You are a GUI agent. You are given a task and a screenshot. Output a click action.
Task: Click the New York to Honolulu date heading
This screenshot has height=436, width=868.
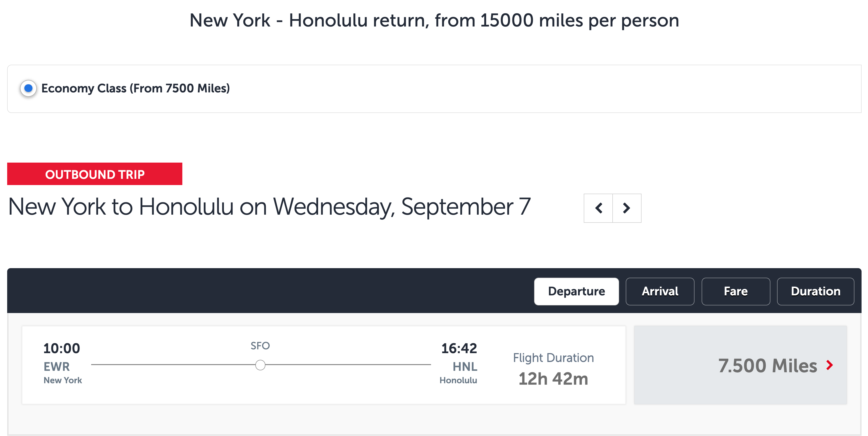point(269,207)
